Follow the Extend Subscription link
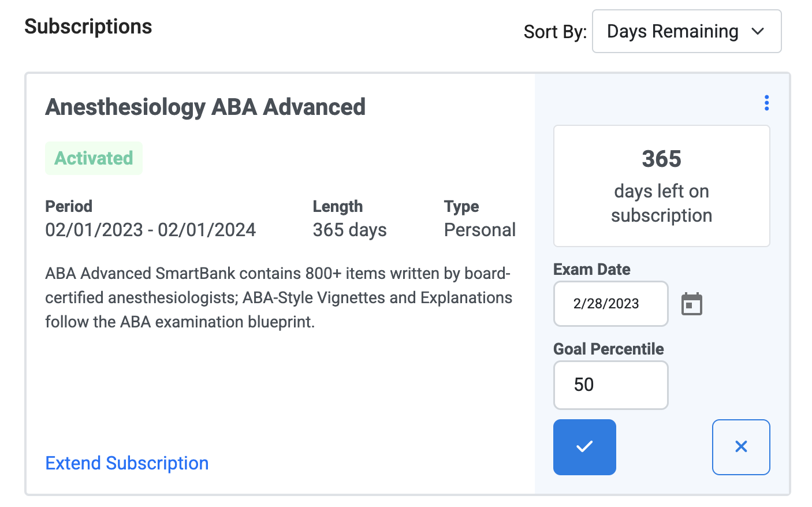Screen dimensions: 812x507 click(127, 463)
